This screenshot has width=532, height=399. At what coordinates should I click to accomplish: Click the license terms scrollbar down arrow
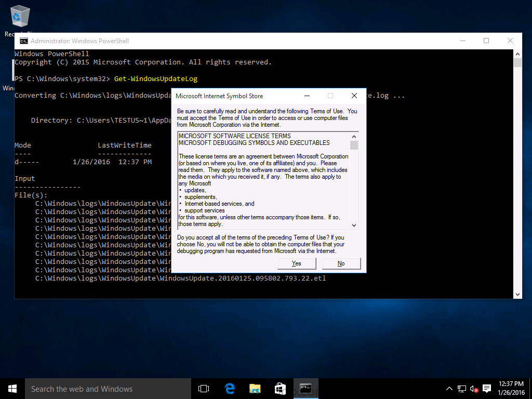354,225
